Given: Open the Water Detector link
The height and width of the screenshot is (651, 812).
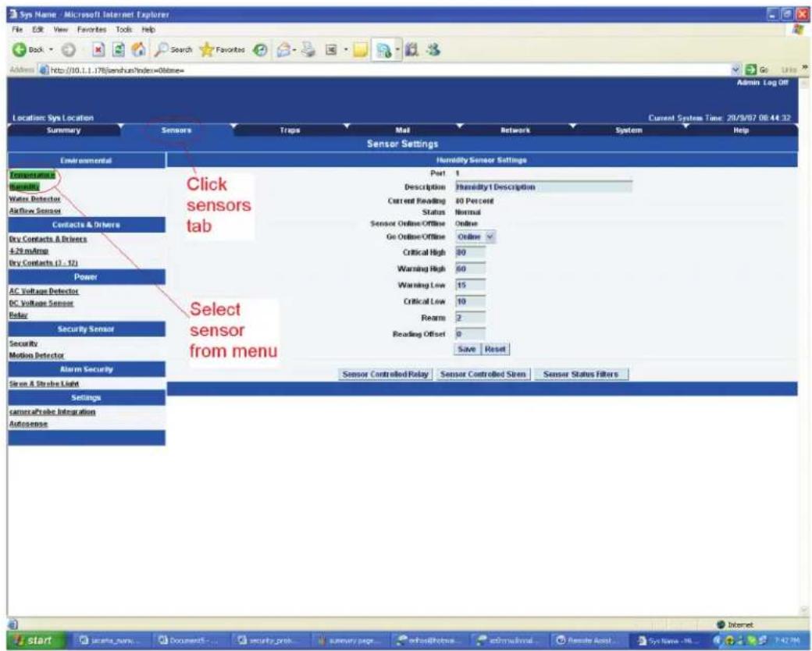Looking at the screenshot, I should click(x=34, y=199).
